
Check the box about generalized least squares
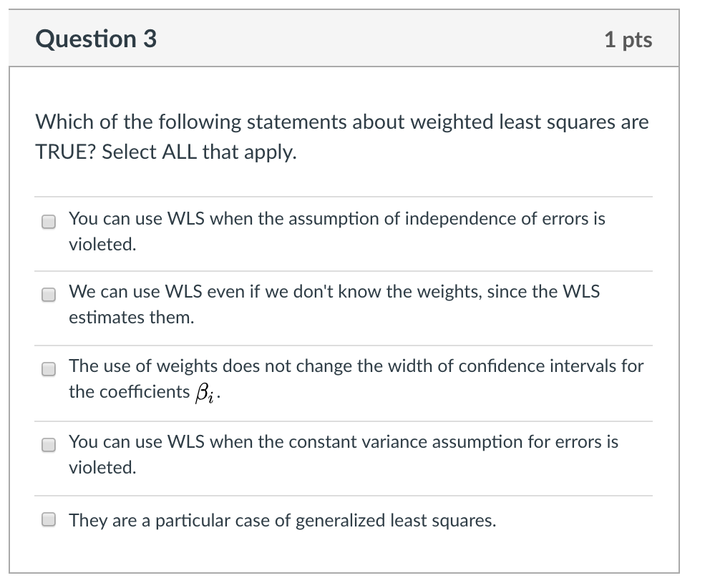tap(48, 520)
